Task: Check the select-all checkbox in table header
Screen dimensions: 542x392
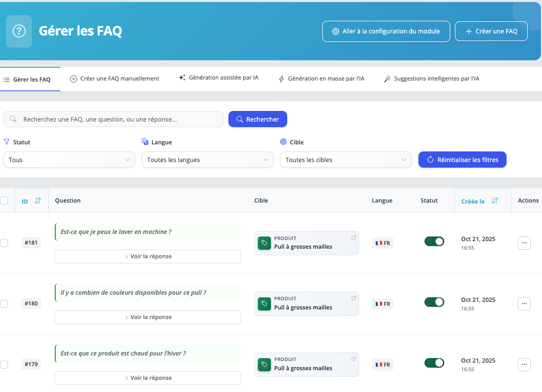Action: pos(4,201)
